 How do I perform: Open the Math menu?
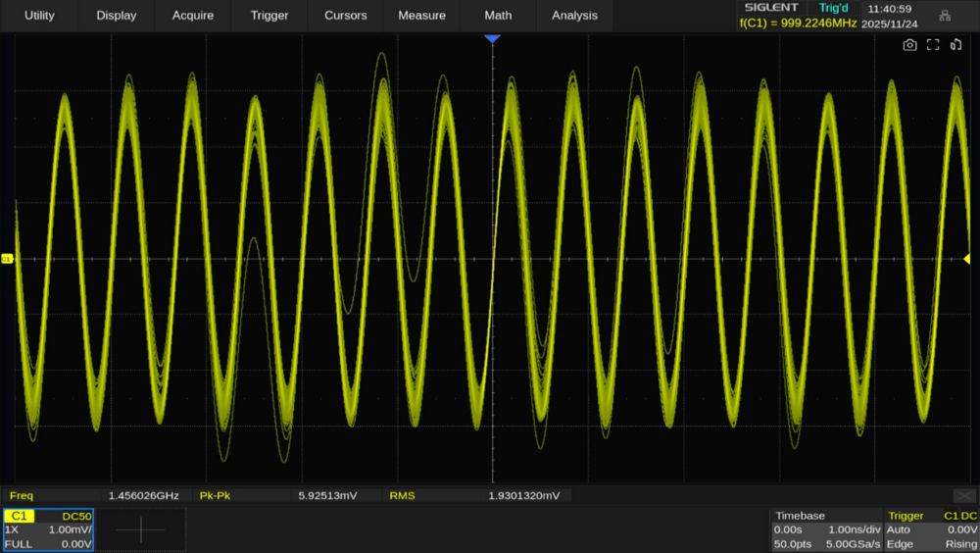pos(498,16)
